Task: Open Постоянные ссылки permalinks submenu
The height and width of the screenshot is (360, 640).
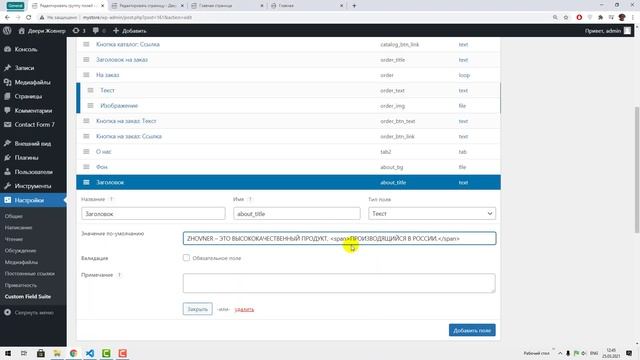Action: point(29,273)
